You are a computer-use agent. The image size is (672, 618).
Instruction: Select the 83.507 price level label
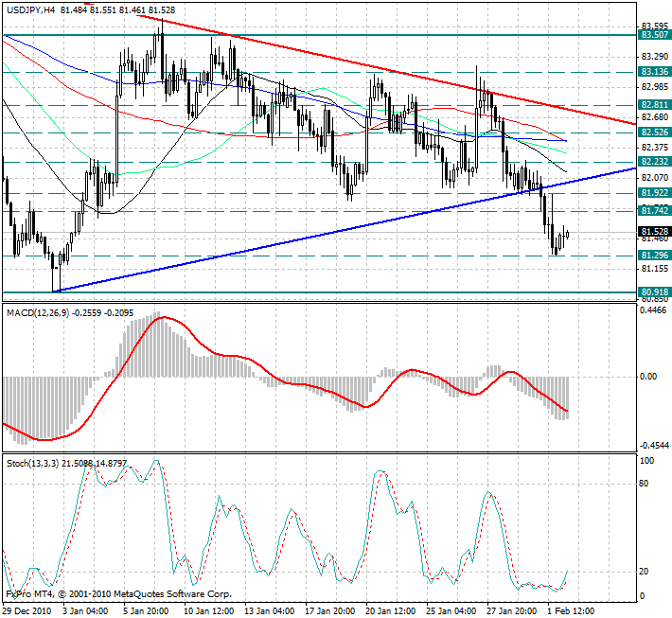[x=653, y=35]
